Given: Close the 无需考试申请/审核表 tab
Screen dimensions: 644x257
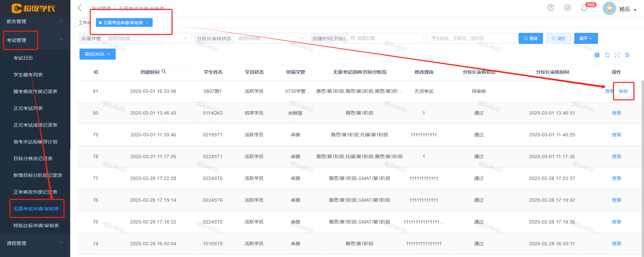Looking at the screenshot, I should tap(147, 23).
